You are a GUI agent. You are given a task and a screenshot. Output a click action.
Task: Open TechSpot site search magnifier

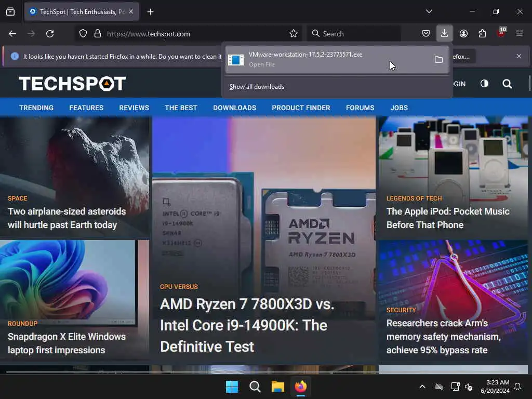507,84
